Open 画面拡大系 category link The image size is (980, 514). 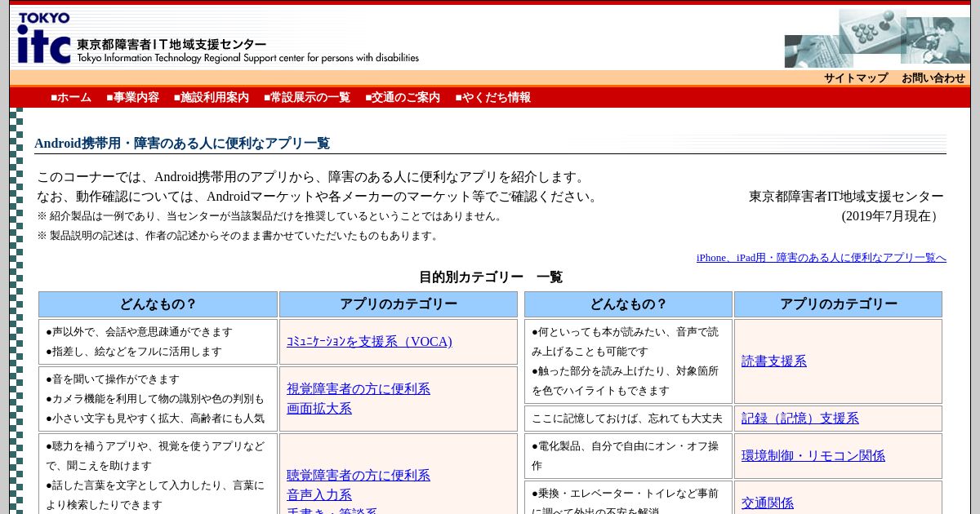[x=319, y=409]
